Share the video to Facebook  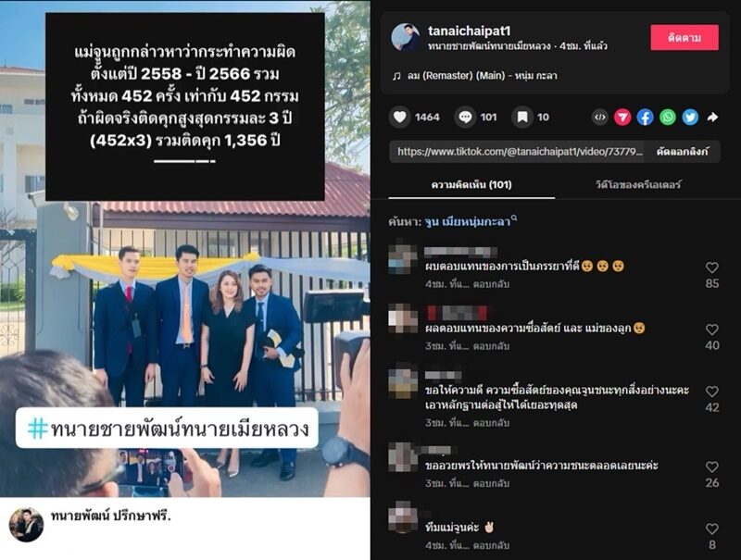click(645, 118)
